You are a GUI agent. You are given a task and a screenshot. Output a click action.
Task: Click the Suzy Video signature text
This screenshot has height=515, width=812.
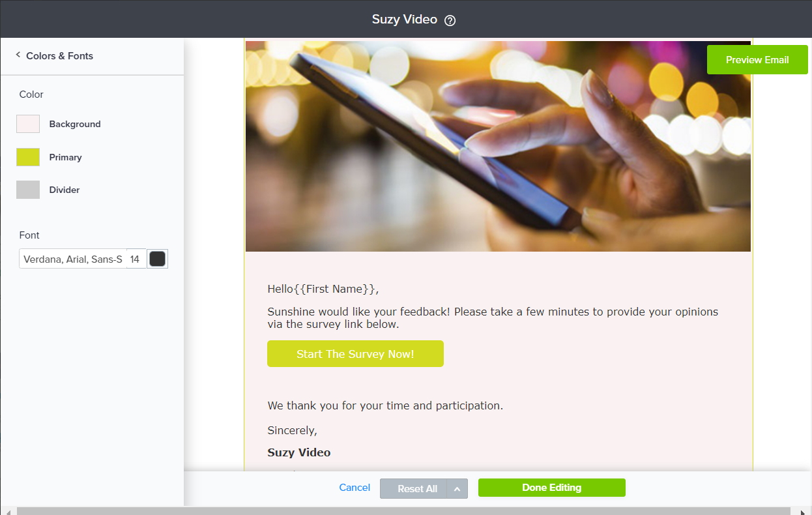point(299,452)
